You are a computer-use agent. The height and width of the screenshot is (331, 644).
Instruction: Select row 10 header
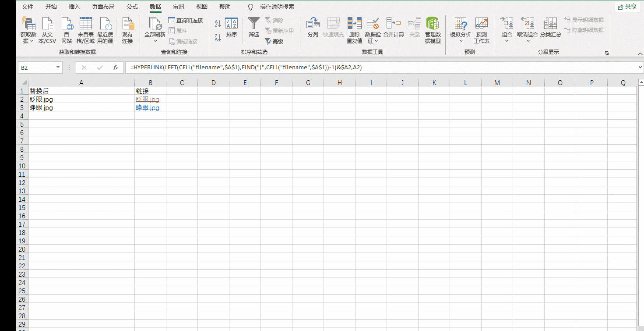click(x=22, y=166)
